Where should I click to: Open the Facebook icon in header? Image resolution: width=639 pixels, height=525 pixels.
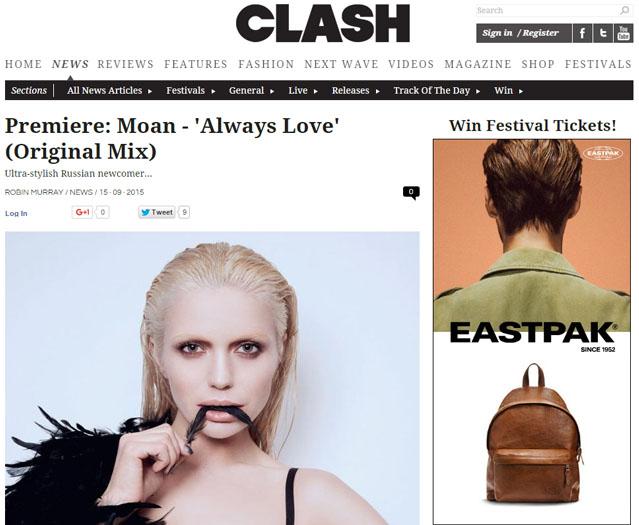pyautogui.click(x=582, y=33)
